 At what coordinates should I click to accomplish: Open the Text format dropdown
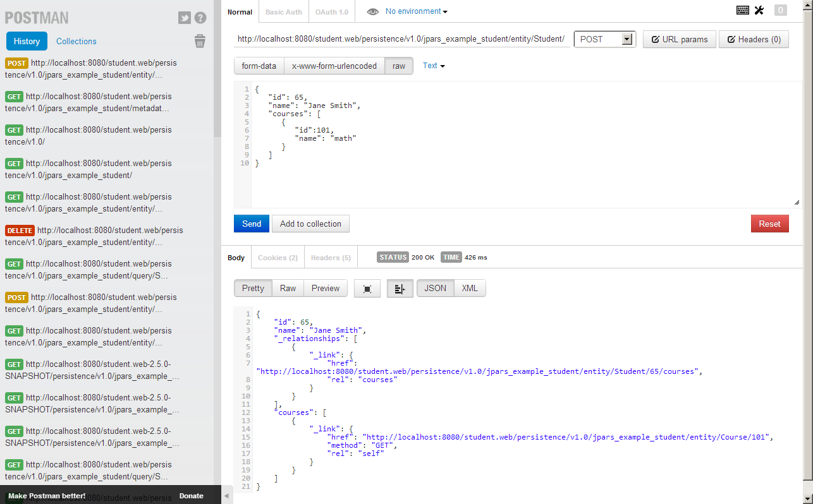(x=434, y=66)
